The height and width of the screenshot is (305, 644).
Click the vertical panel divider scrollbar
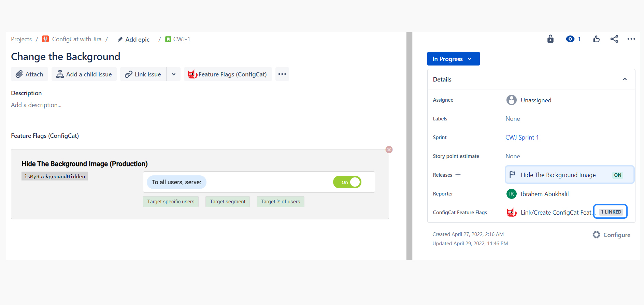coord(409,146)
